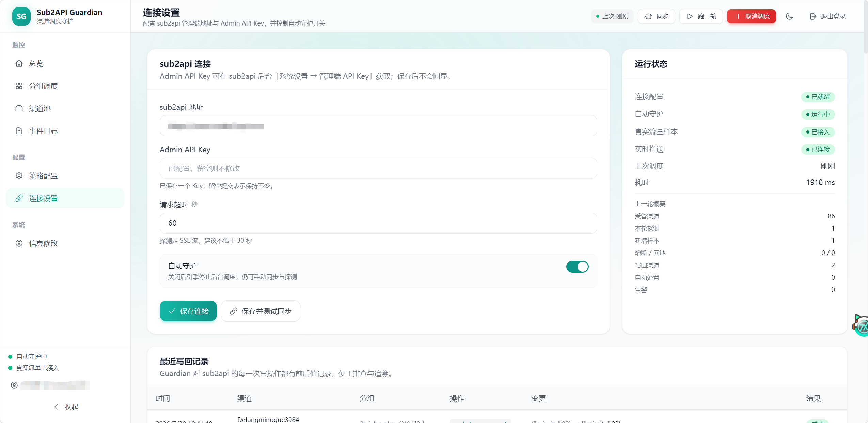Click the 请求超时 timeout field
This screenshot has height=423, width=868.
tap(378, 223)
